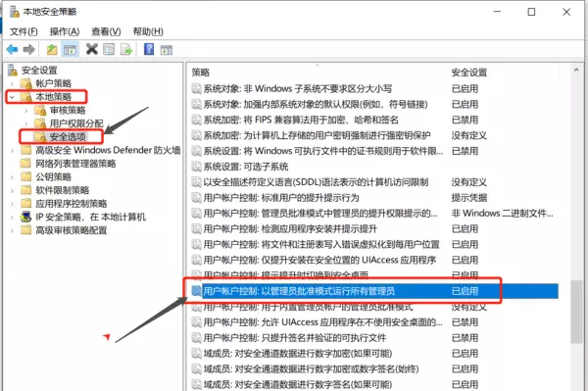588x391 pixels.
Task: Toggle the action pane toolbar icon
Action: (167, 49)
